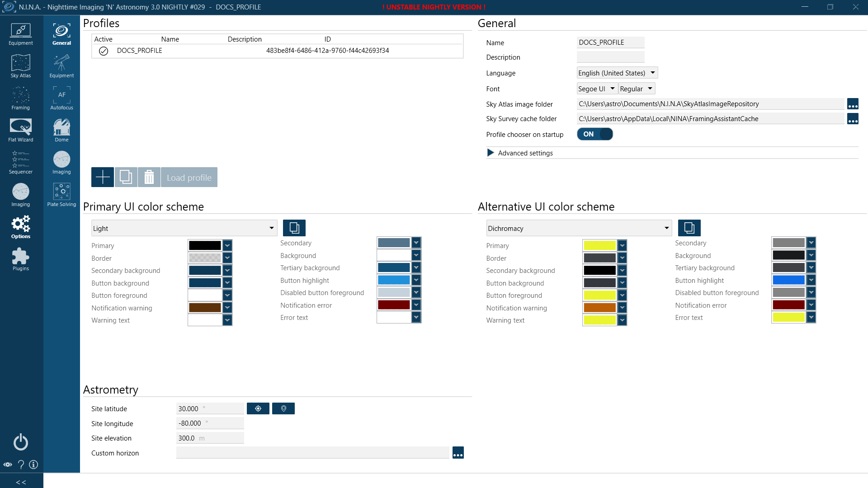This screenshot has height=488, width=868.
Task: Switch to Dome options tab
Action: 61,131
